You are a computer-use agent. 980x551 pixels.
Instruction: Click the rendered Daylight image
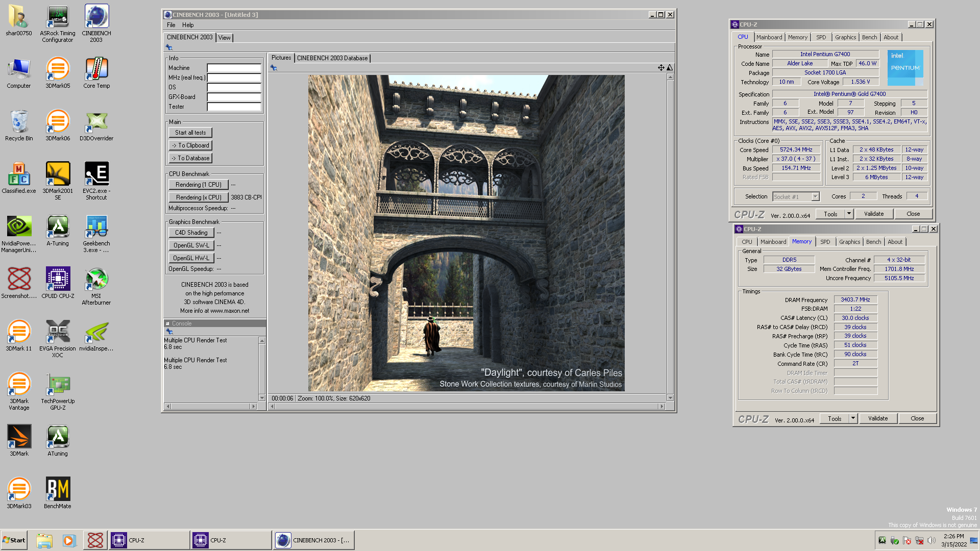click(466, 233)
